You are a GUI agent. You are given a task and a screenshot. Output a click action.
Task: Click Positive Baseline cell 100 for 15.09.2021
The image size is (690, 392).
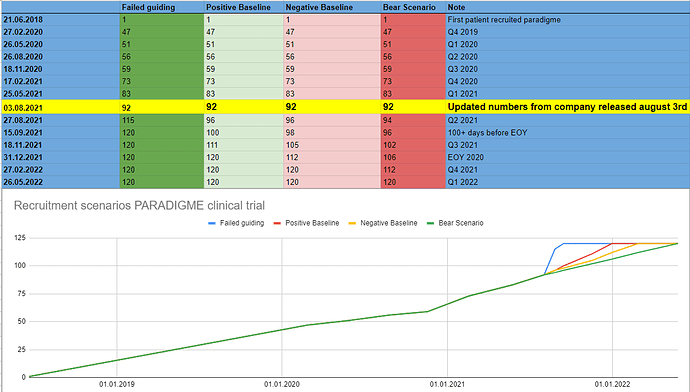click(x=243, y=132)
